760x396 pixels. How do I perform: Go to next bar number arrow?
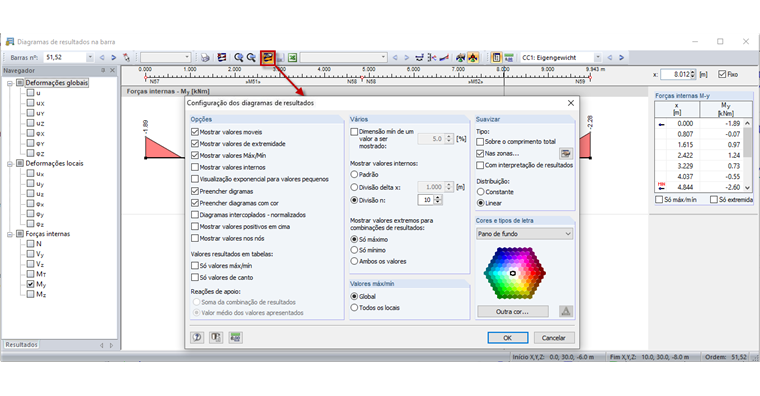[x=113, y=58]
